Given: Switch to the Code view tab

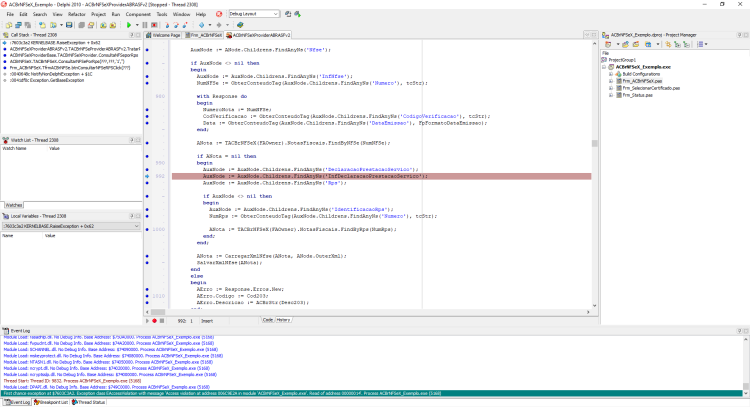Looking at the screenshot, I should [268, 320].
